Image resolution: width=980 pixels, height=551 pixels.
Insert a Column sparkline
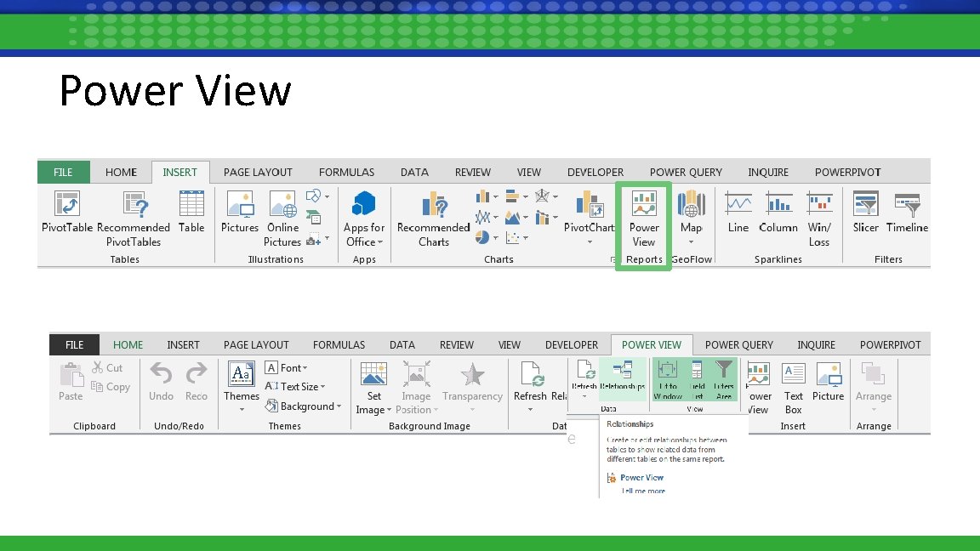coord(778,213)
